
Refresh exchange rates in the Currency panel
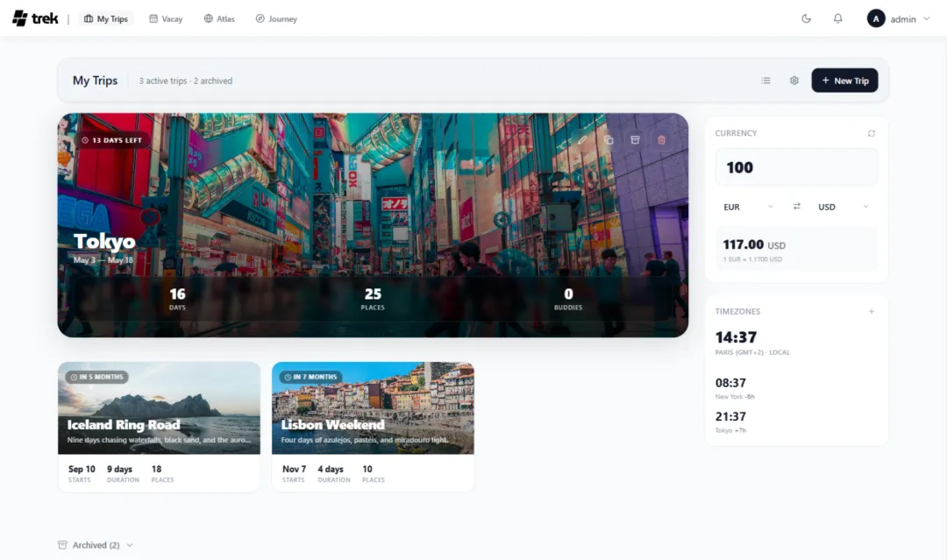click(x=871, y=132)
